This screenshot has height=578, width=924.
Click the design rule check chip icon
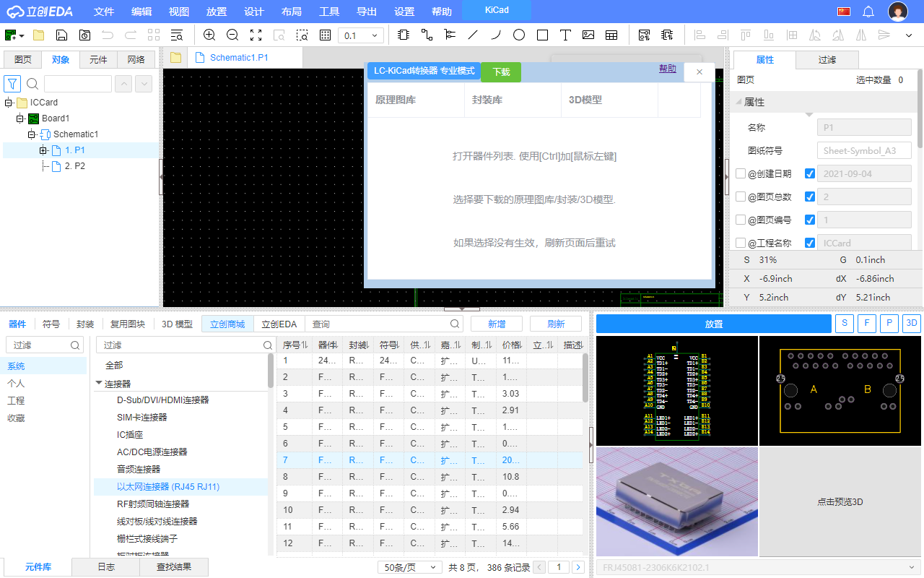click(x=667, y=35)
